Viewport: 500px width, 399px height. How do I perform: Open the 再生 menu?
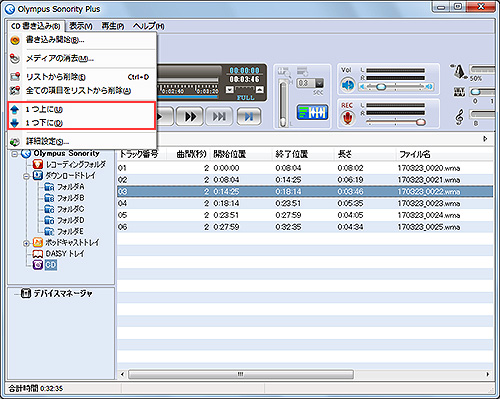[113, 26]
